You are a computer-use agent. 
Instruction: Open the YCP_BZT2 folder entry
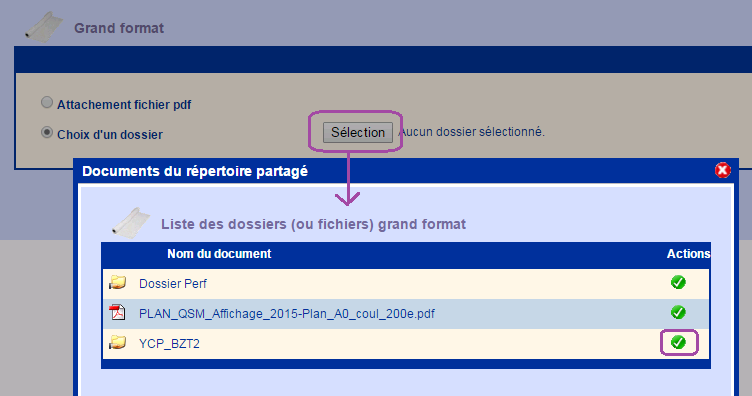(169, 344)
